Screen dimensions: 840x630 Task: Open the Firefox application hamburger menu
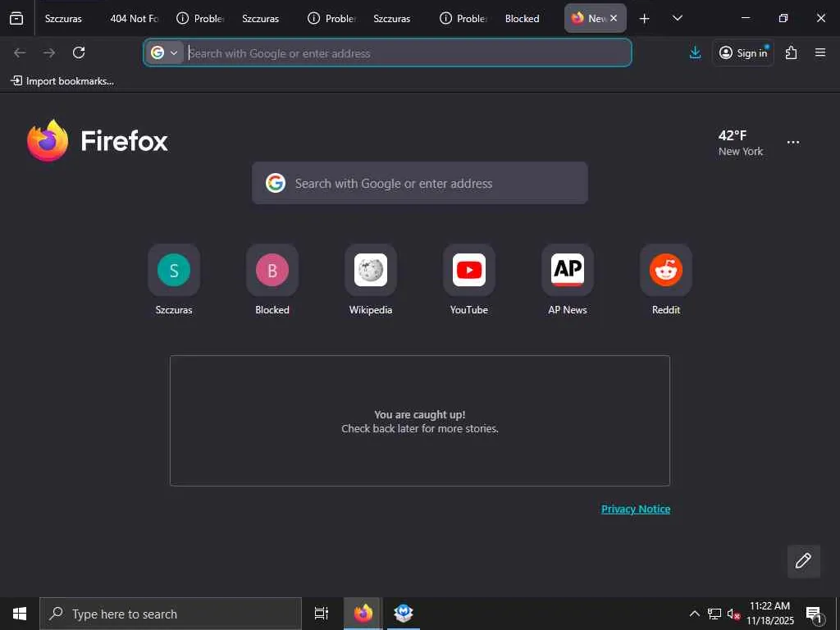(x=820, y=52)
